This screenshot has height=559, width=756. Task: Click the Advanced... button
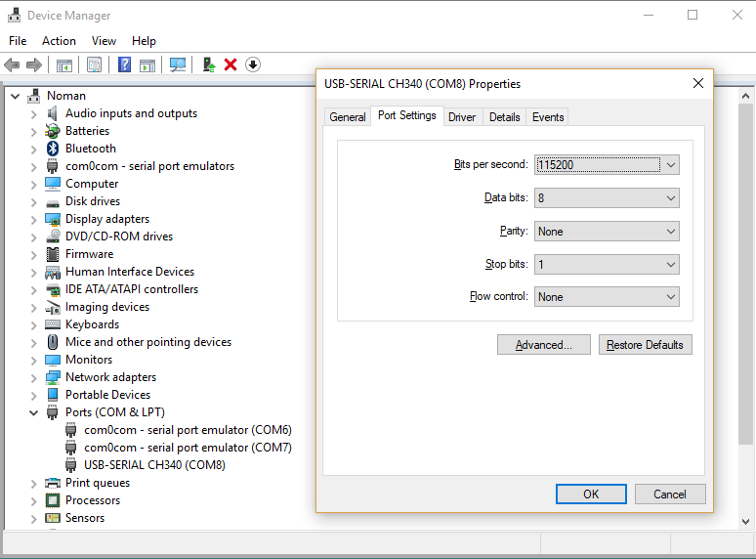(544, 345)
